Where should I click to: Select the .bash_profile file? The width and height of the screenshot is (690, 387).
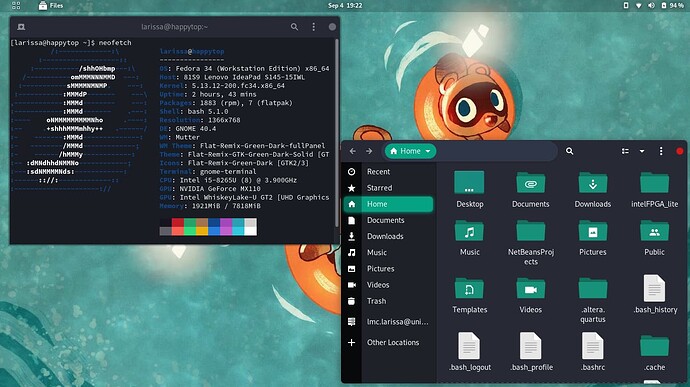coord(531,346)
